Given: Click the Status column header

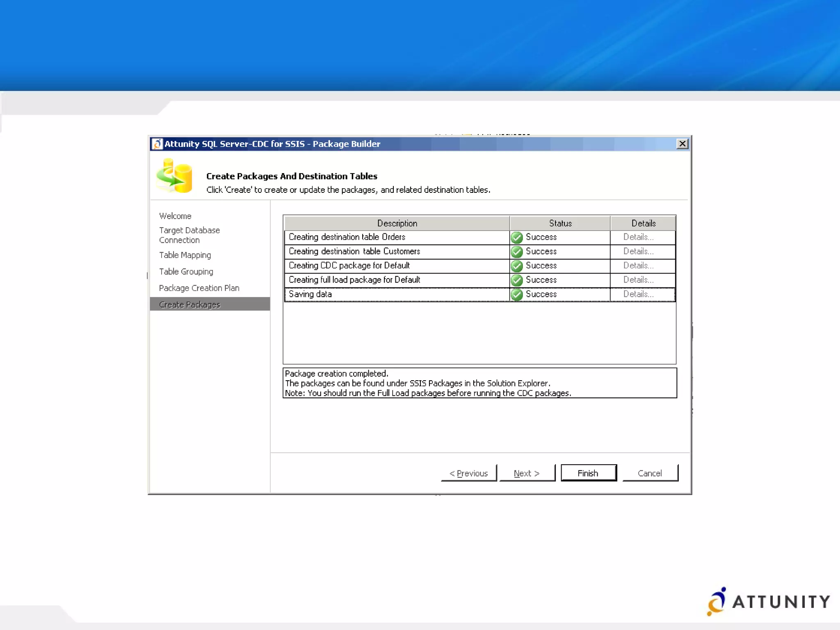Looking at the screenshot, I should click(560, 223).
